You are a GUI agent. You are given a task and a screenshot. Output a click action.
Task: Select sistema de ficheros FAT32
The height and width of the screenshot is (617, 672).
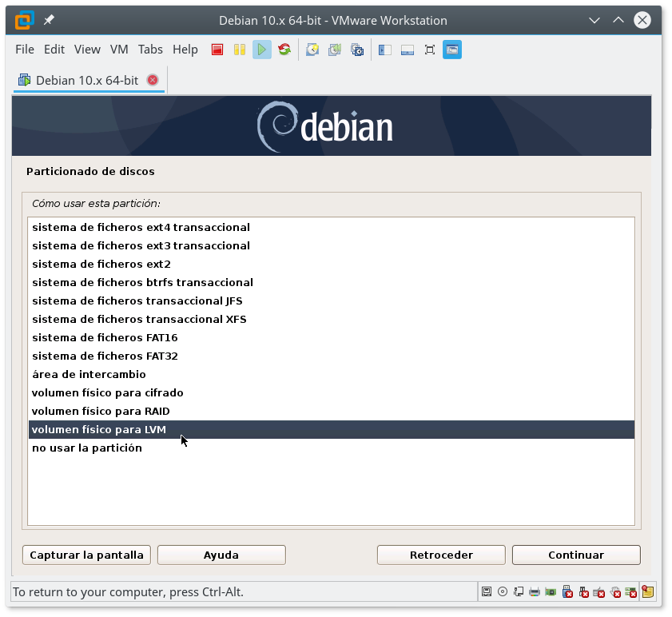pos(332,356)
